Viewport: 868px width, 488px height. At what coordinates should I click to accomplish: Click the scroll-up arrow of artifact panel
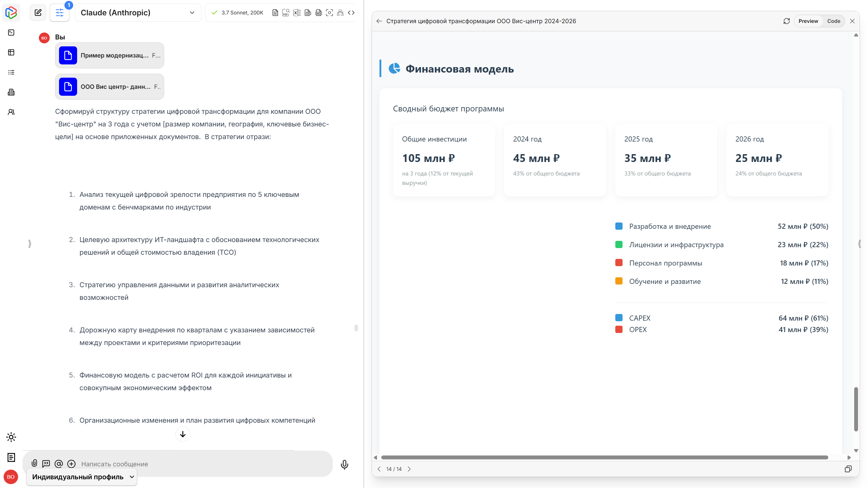(856, 35)
